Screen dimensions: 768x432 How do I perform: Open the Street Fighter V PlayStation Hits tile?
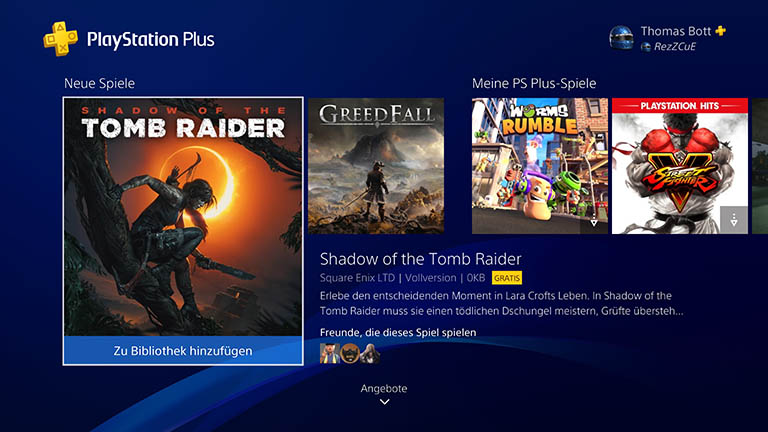680,166
